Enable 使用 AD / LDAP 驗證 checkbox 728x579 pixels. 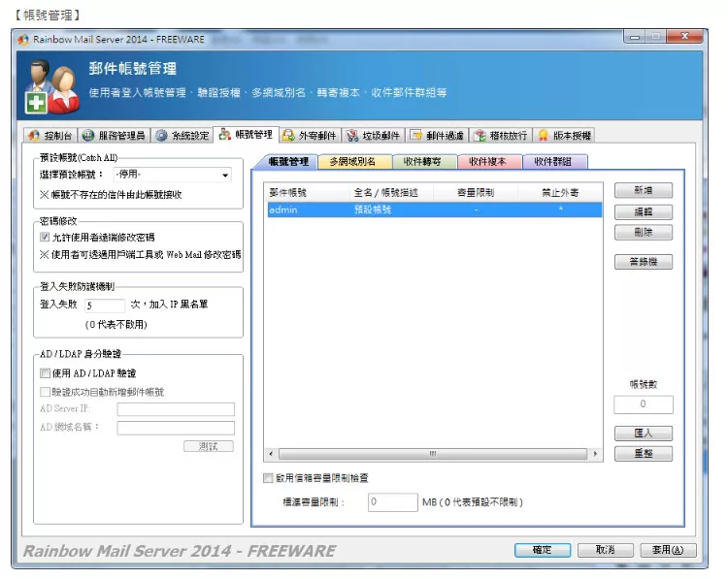(45, 372)
